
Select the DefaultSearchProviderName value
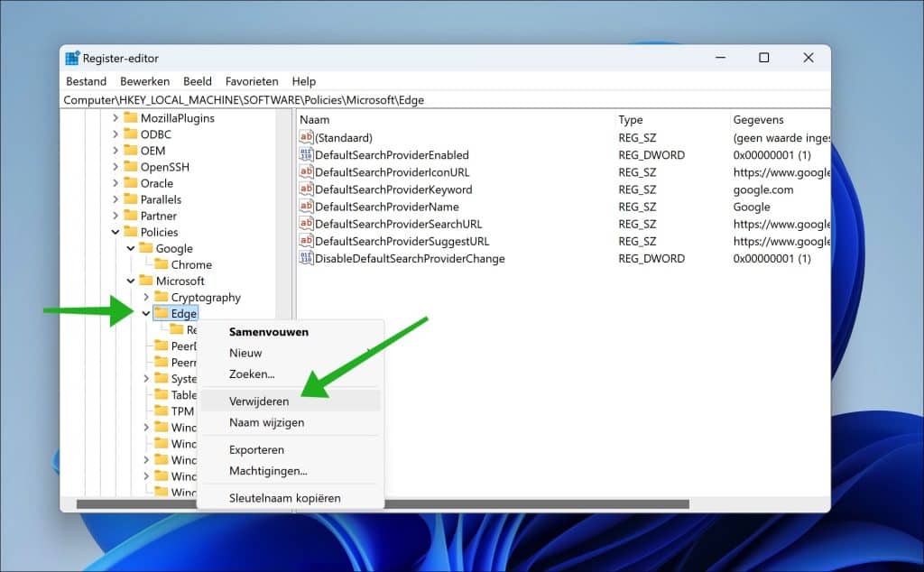(x=386, y=207)
